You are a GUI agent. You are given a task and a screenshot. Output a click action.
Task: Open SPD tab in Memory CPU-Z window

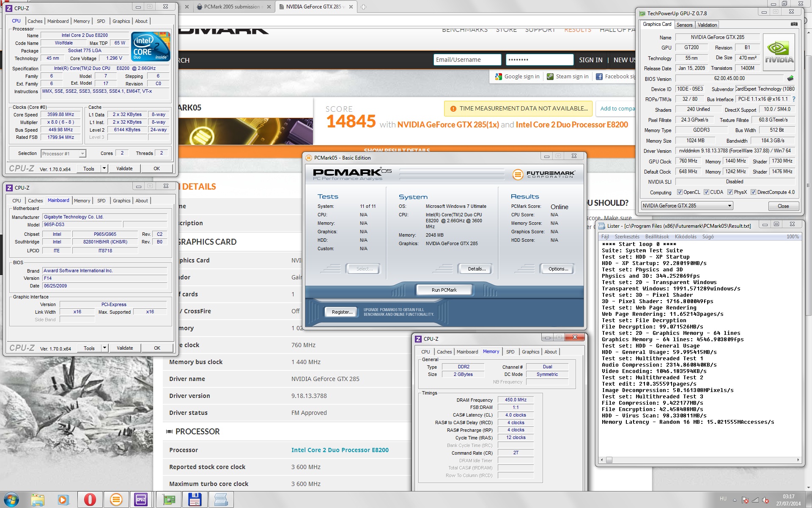[x=510, y=352]
